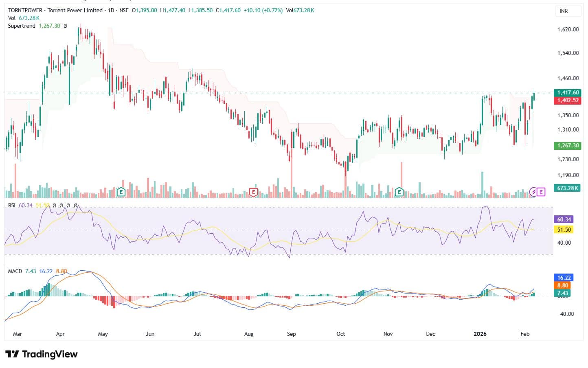The height and width of the screenshot is (368, 588).
Task: Select the Torrent Power Limited title text
Action: point(75,10)
